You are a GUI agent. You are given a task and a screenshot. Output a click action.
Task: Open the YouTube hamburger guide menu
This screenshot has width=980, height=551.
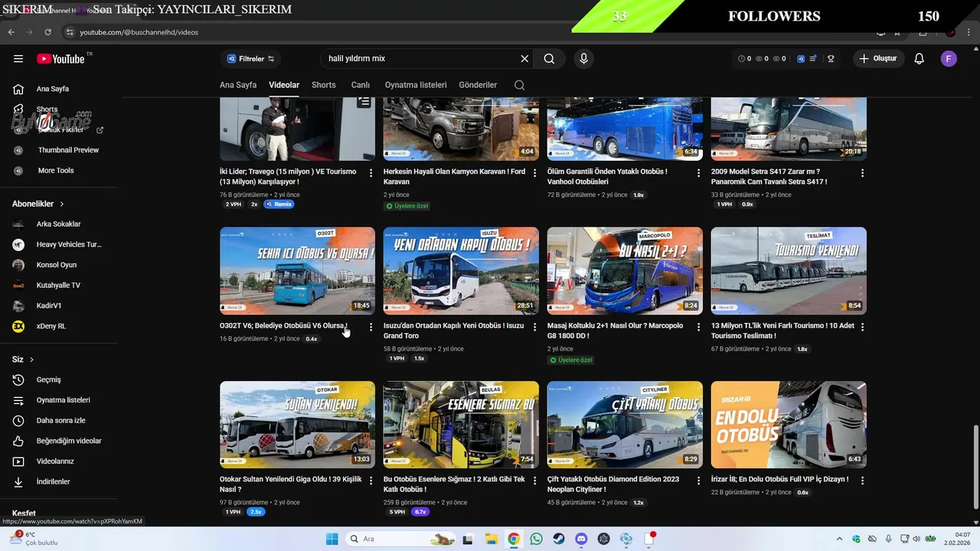18,59
